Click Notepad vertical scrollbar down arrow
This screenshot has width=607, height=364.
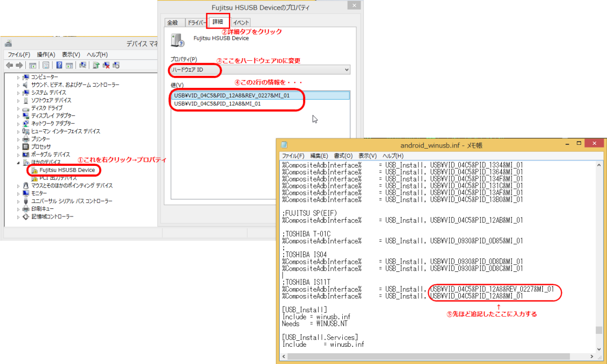[x=599, y=349]
